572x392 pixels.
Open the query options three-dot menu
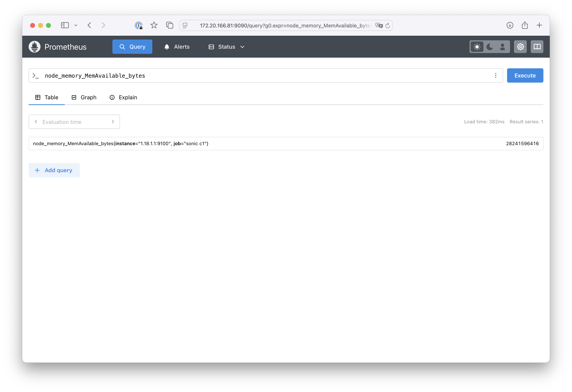pyautogui.click(x=496, y=75)
